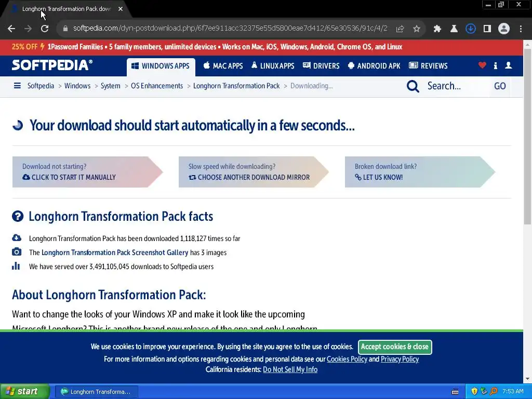This screenshot has height=399, width=532.
Task: Click the camera icon beside gallery text
Action: [x=16, y=252]
